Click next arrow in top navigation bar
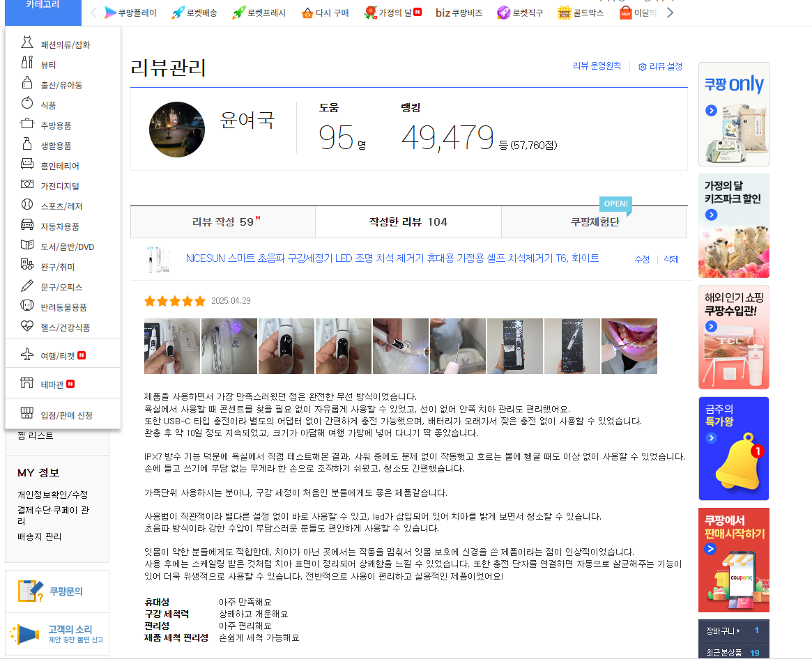The image size is (812, 659). pos(670,13)
